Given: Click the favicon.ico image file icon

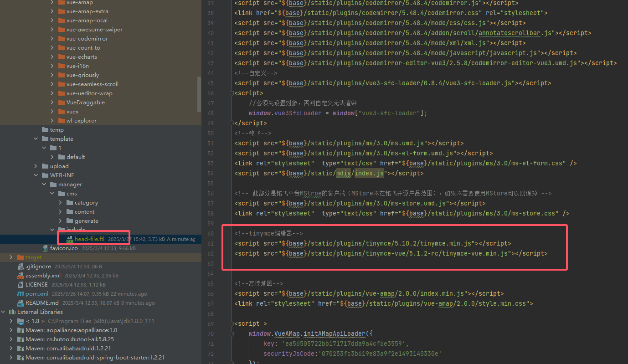Looking at the screenshot, I should point(45,248).
